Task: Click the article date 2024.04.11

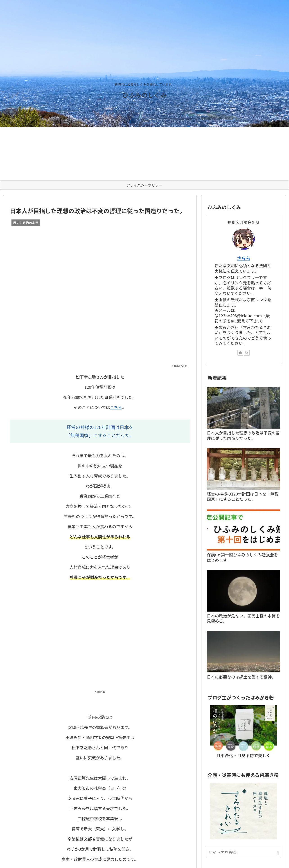Action: tap(180, 366)
